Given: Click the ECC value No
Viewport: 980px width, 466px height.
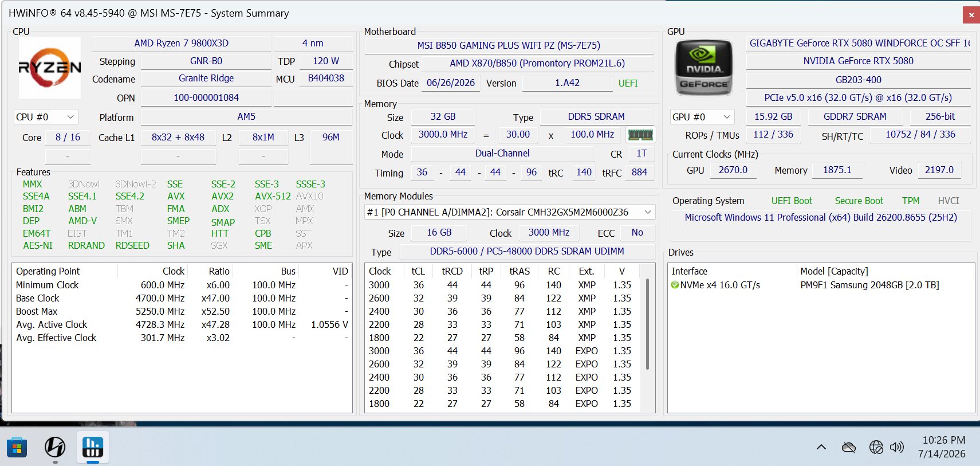Looking at the screenshot, I should click(637, 233).
